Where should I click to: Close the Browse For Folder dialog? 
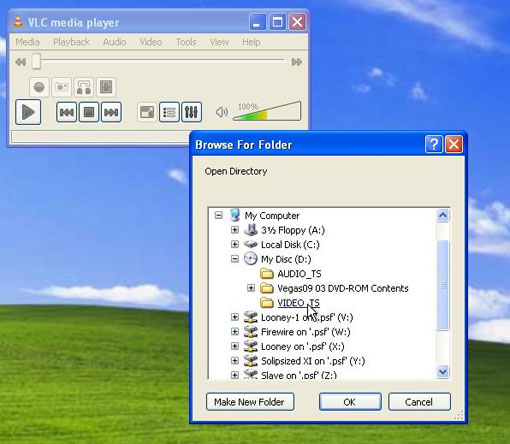(x=454, y=144)
